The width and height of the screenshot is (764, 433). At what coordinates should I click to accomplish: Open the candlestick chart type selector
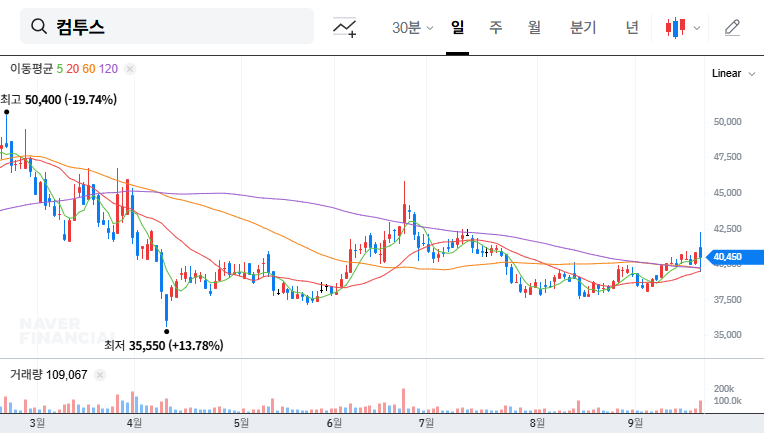coord(683,27)
